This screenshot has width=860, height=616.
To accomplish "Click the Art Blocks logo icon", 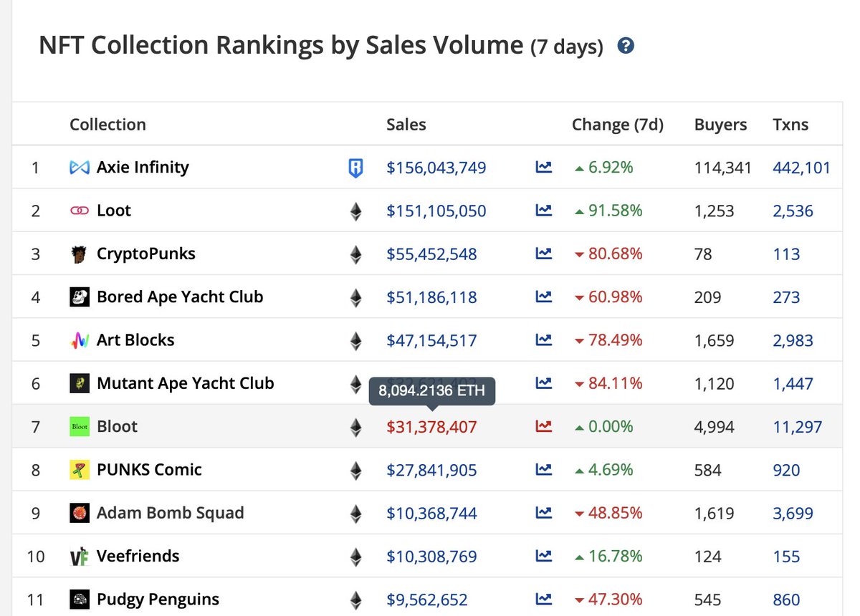I will point(80,340).
